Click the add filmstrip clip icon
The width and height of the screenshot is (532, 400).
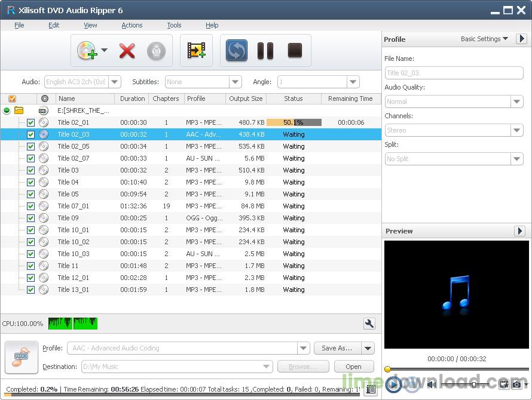pos(197,50)
